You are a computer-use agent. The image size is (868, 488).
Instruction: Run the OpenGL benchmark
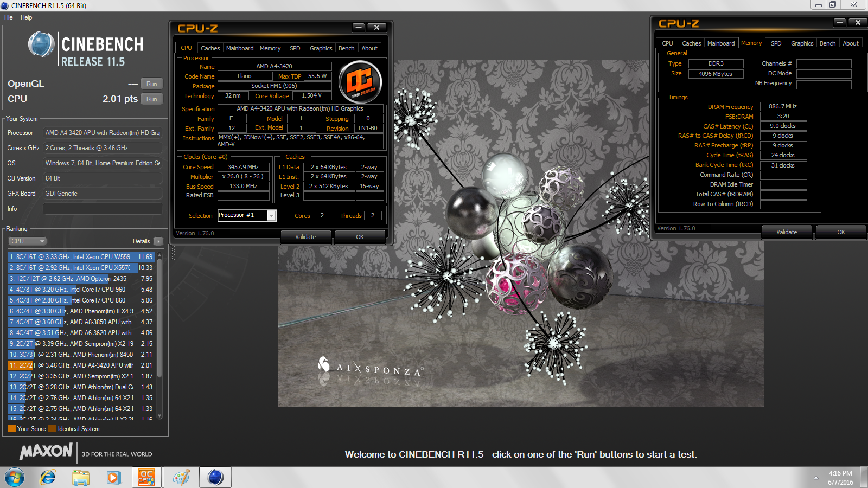tap(152, 84)
